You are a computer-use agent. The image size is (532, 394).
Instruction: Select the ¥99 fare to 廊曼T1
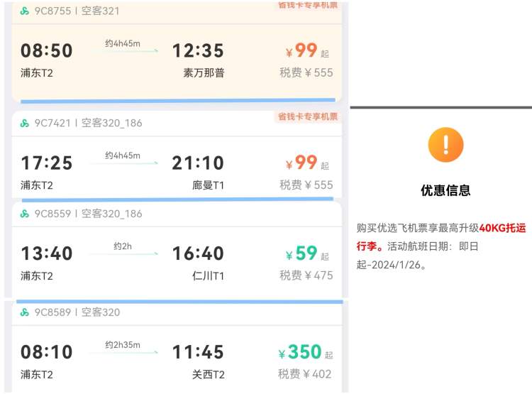306,163
